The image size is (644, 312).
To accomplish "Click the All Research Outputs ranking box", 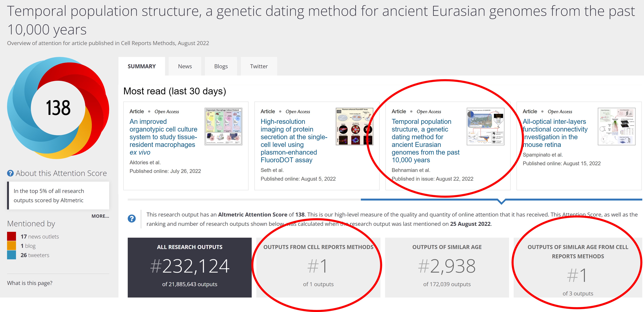I will click(190, 268).
